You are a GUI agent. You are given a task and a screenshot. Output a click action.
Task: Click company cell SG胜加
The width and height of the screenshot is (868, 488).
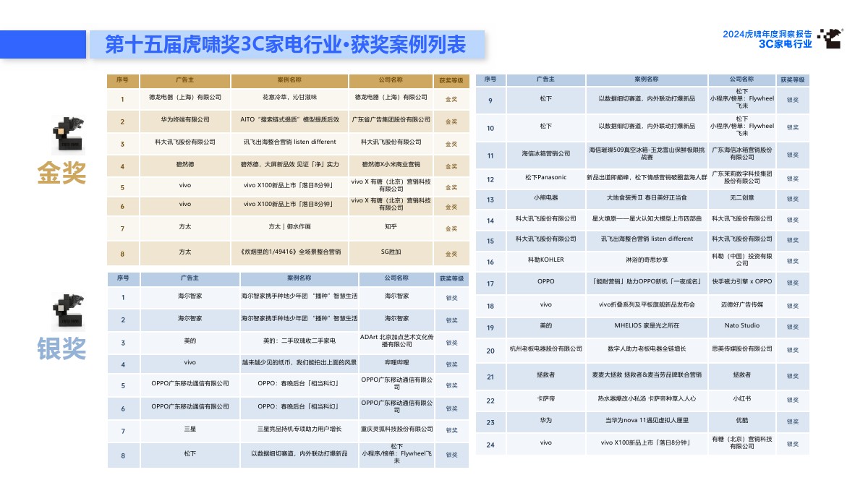click(391, 252)
